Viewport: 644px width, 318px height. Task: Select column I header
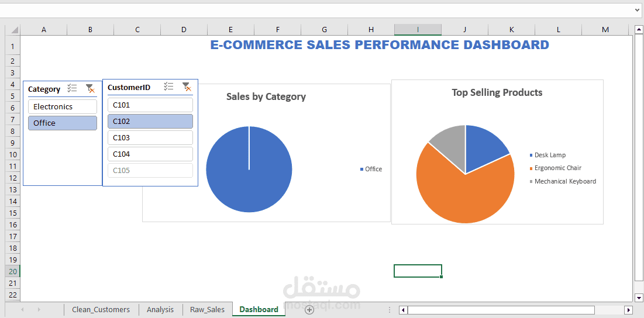coord(418,30)
